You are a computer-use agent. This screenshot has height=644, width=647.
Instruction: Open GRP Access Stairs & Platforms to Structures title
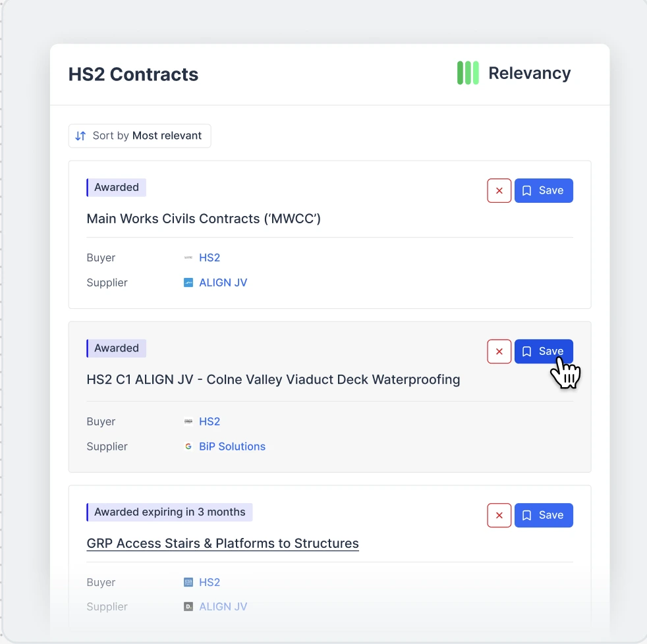pyautogui.click(x=223, y=543)
